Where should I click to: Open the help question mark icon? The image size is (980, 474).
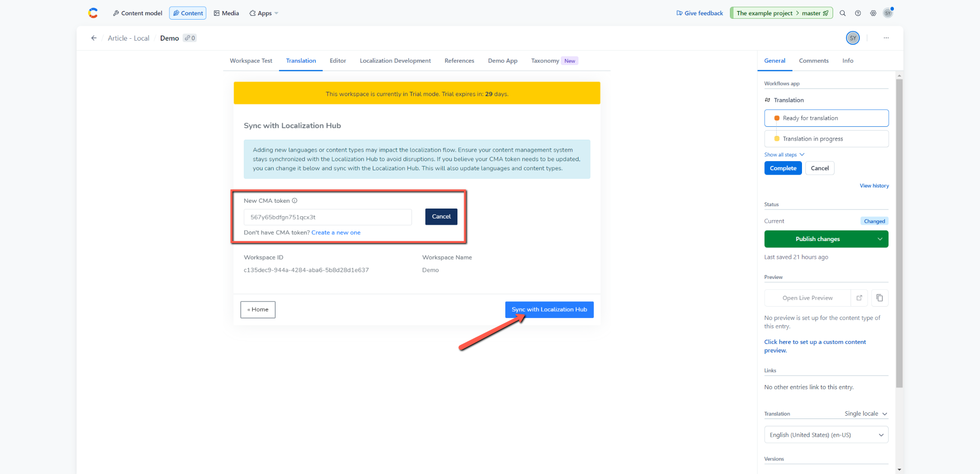pos(858,13)
